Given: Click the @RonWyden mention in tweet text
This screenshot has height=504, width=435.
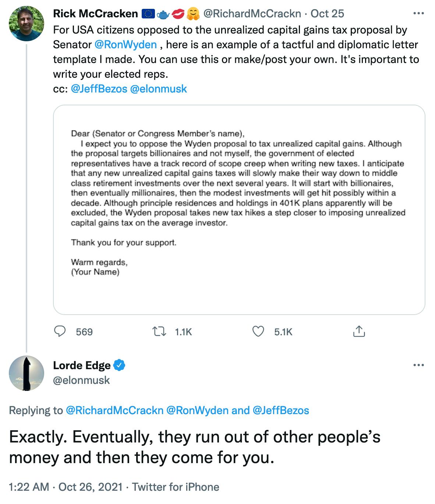Looking at the screenshot, I should tap(125, 45).
